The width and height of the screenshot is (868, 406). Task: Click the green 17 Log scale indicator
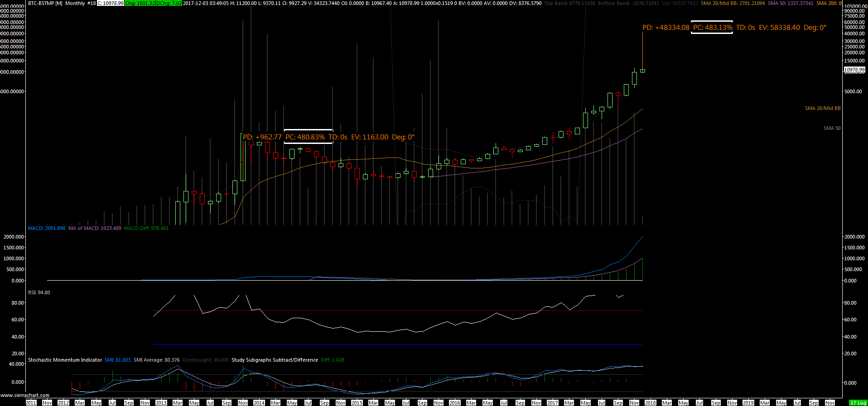point(858,402)
